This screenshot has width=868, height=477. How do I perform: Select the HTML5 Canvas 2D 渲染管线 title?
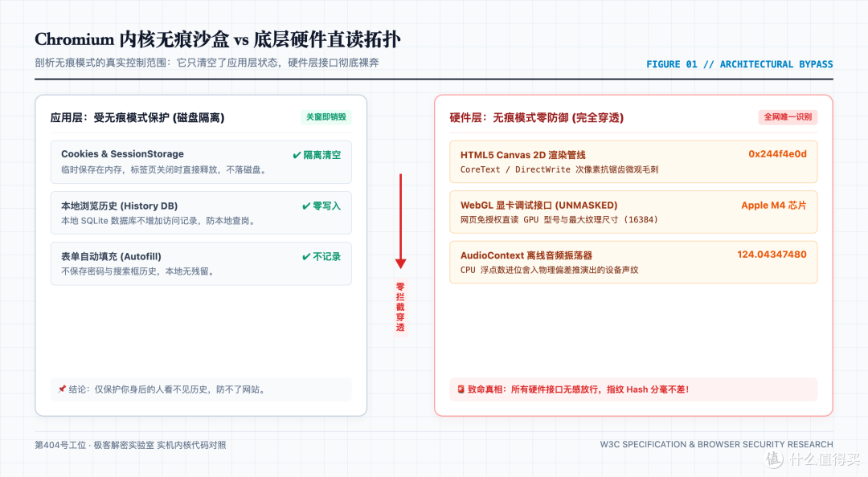[523, 155]
